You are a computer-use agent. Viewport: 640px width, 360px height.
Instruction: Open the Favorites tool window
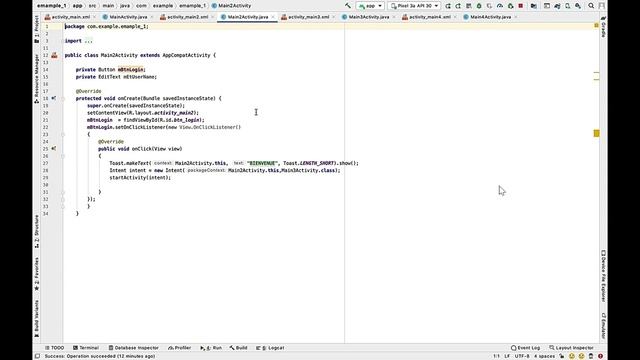[36, 274]
